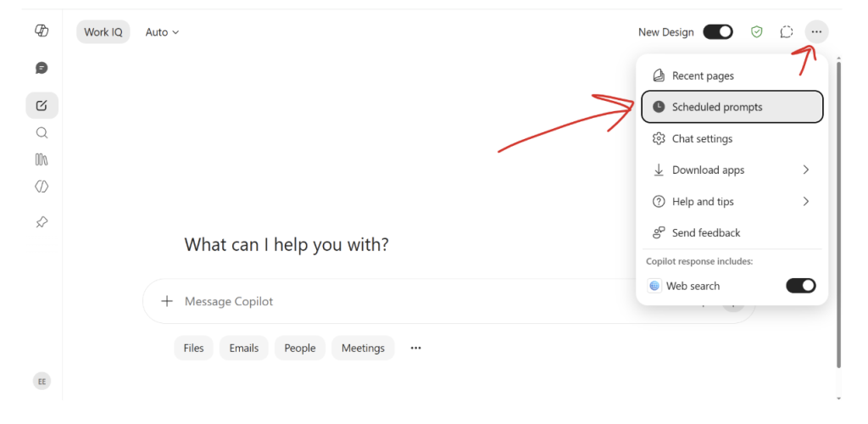Click the Copilot logo icon in sidebar

tap(42, 31)
